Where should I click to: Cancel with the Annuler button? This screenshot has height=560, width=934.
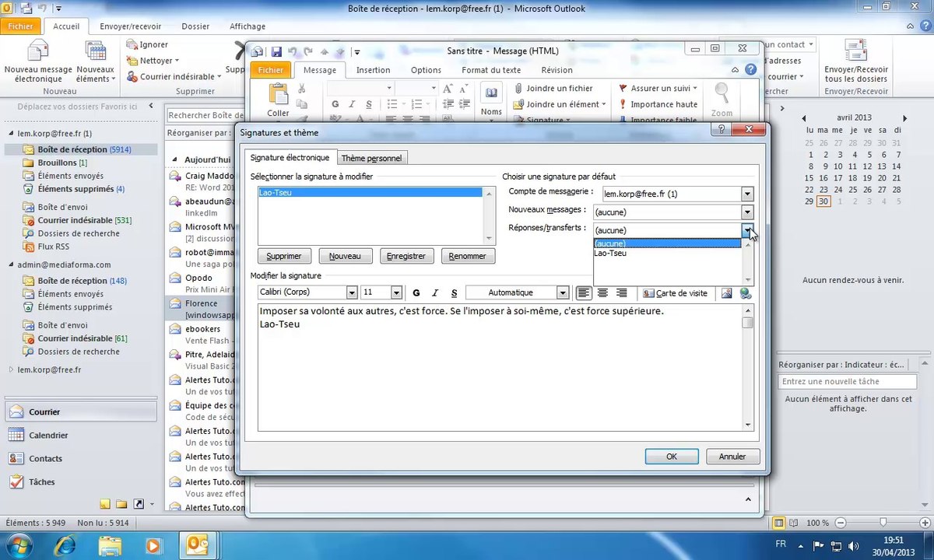coord(732,457)
